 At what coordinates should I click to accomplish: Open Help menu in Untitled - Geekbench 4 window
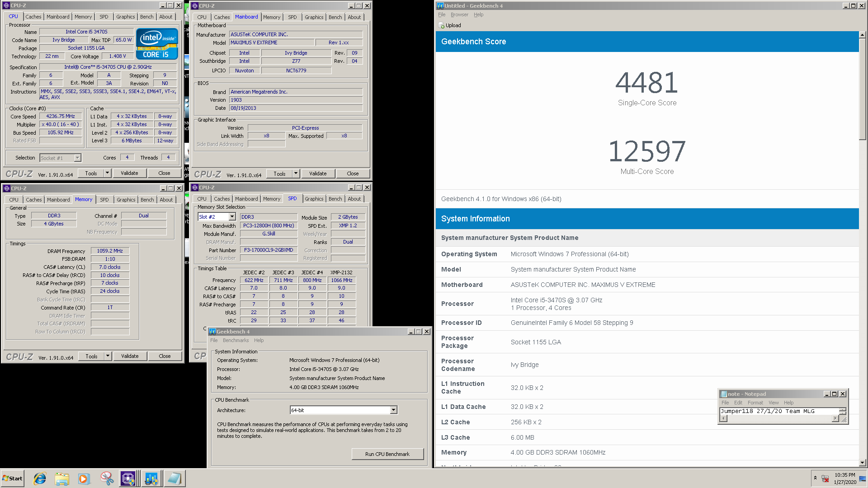[479, 15]
